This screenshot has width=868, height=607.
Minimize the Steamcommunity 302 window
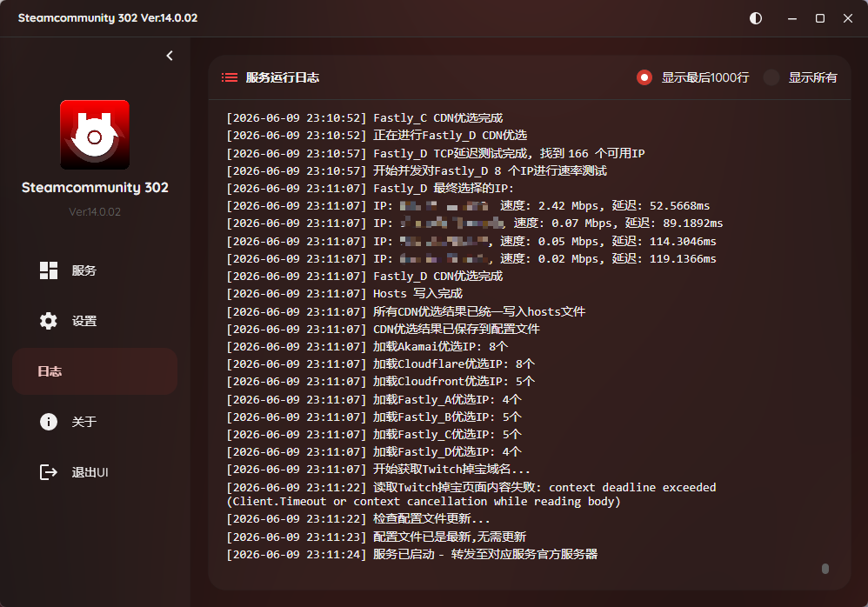(x=792, y=18)
